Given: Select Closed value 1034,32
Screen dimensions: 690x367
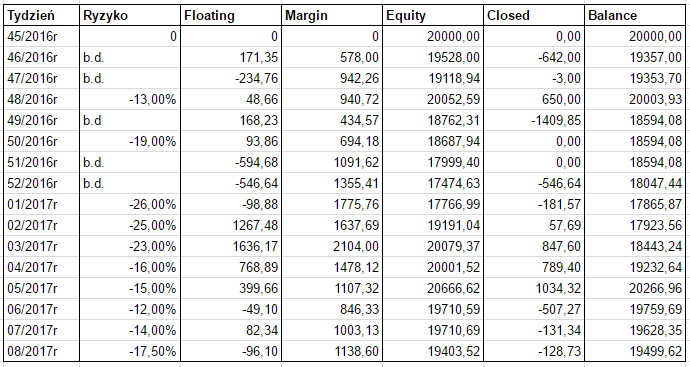Looking at the screenshot, I should coord(534,288).
